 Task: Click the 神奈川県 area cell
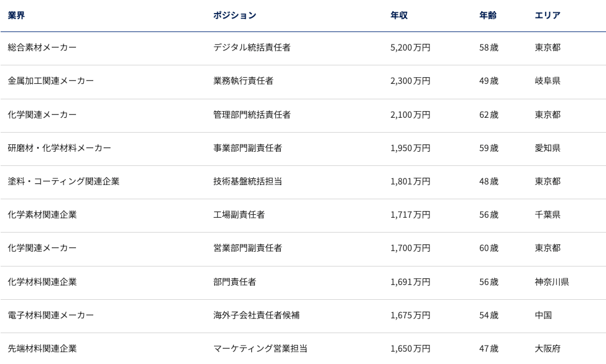(x=552, y=282)
